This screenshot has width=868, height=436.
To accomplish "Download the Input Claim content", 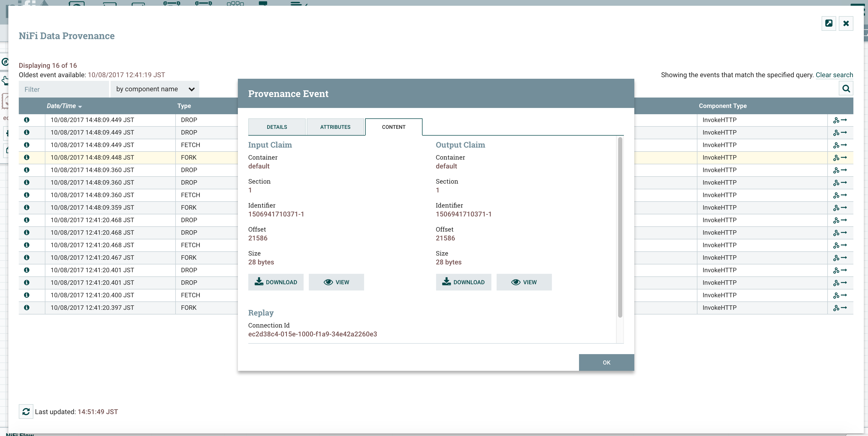I will (x=276, y=282).
